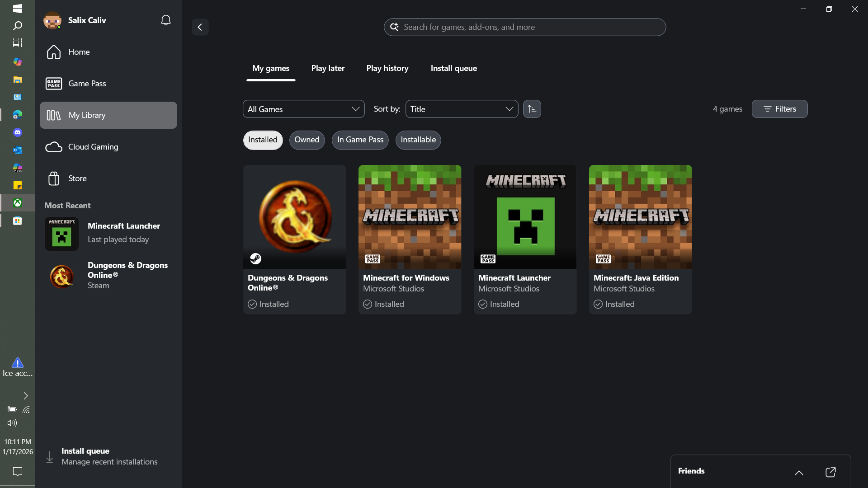This screenshot has width=868, height=488.
Task: Open the Sort by Title dropdown
Action: pos(462,109)
